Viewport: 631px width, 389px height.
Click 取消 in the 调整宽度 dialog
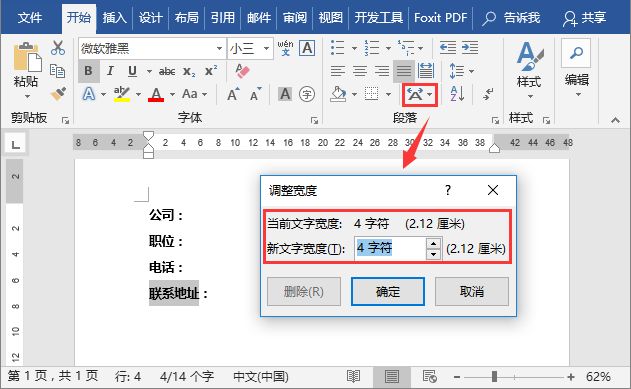472,291
